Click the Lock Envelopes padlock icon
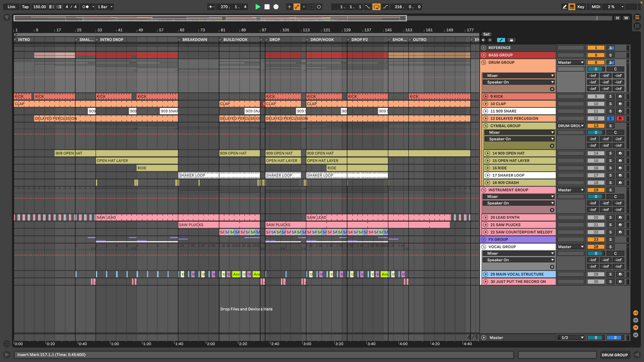Viewport: 644px width, 362px height. [511, 40]
